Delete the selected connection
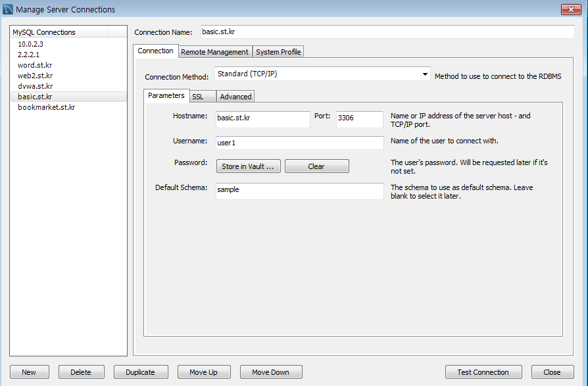Screen dimensions: 588x386 pyautogui.click(x=81, y=372)
